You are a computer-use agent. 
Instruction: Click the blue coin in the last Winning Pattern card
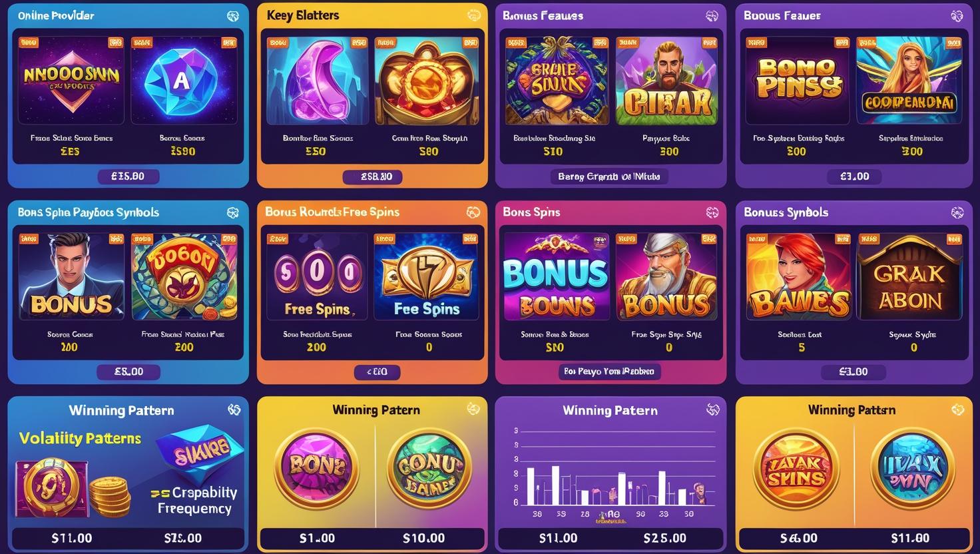[913, 469]
